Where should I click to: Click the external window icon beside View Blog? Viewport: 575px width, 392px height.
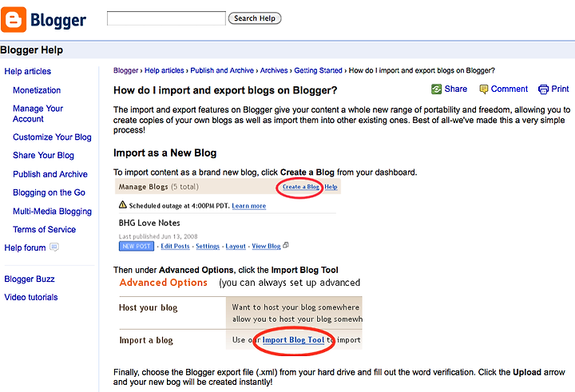(286, 245)
